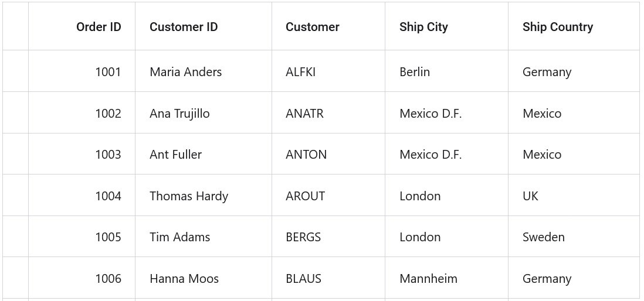Click the Ship Country column header
Viewport: 644px width, 301px height.
[x=557, y=27]
